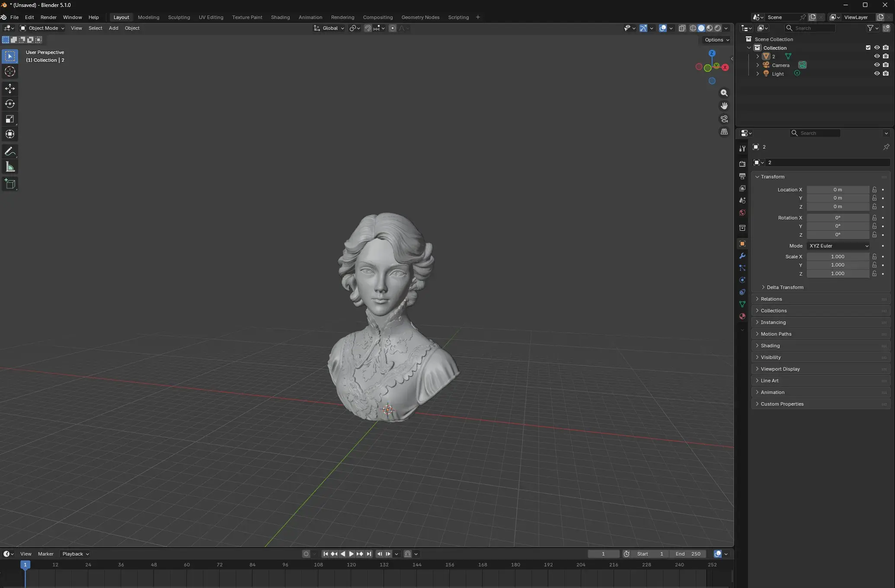Image resolution: width=895 pixels, height=588 pixels.
Task: Expand the Delta Transform section
Action: [785, 287]
